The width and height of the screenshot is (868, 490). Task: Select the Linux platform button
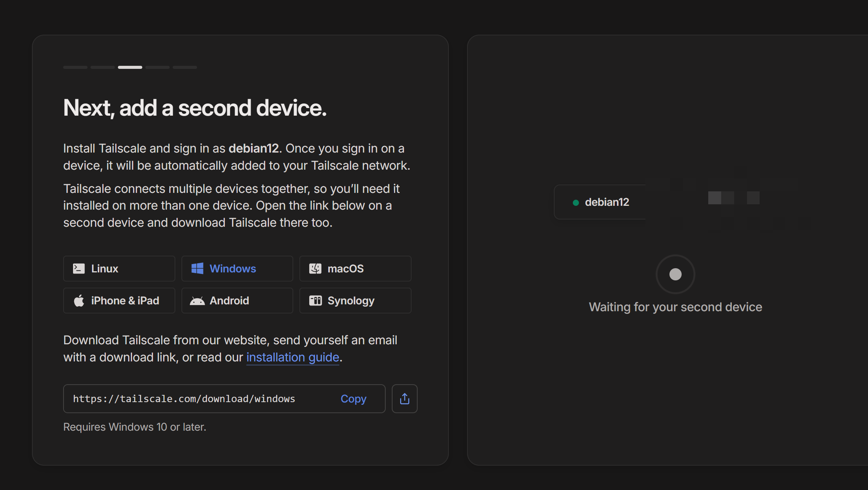[119, 269]
